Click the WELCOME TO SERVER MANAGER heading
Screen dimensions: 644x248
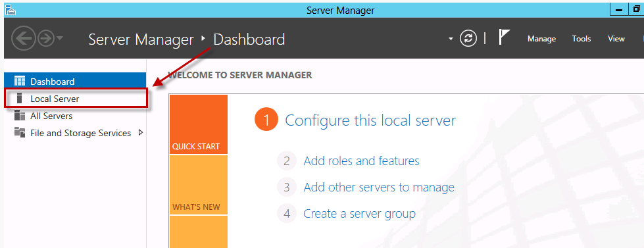point(240,75)
